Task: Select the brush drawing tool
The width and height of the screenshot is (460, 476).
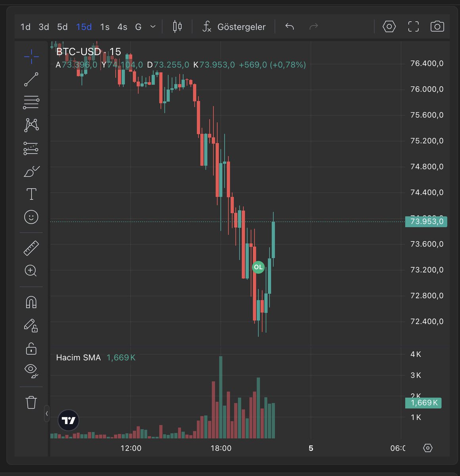Action: tap(31, 171)
